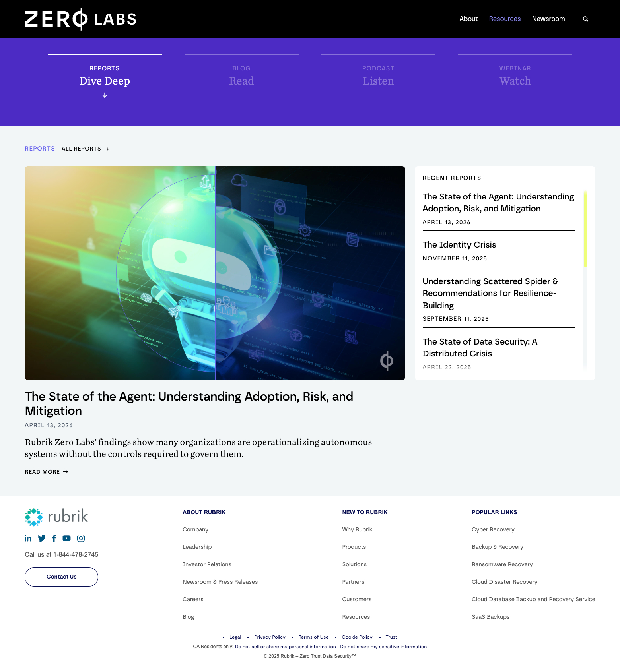Open Newsroom & Press Releases link
Viewport: 620px width, 672px height.
pos(220,582)
